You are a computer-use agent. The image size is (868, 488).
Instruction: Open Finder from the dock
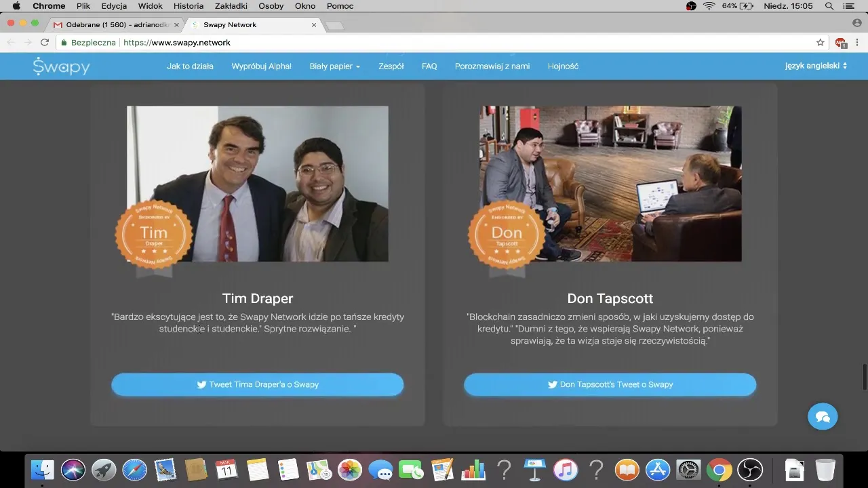tap(43, 469)
